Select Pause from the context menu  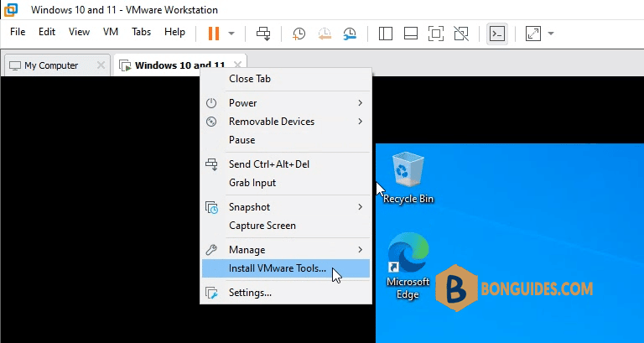pyautogui.click(x=286, y=140)
